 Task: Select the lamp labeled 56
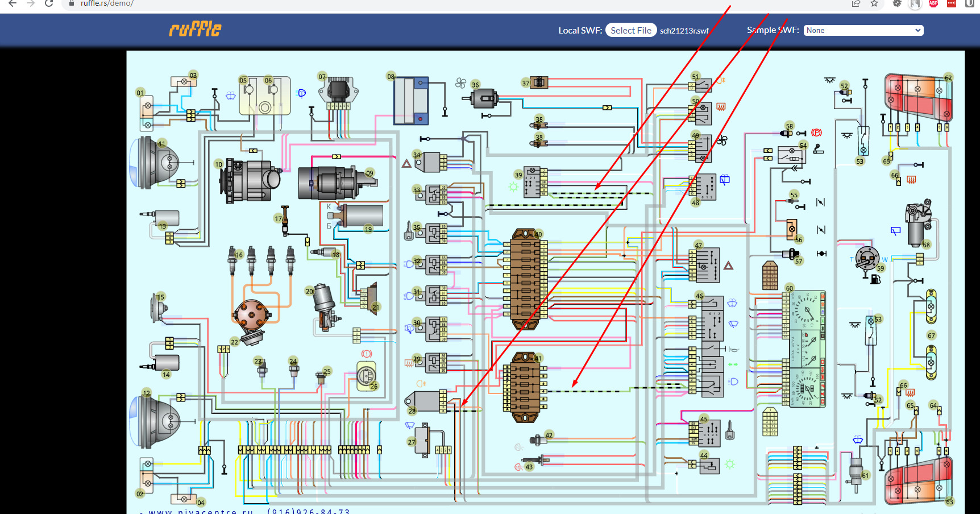point(792,229)
